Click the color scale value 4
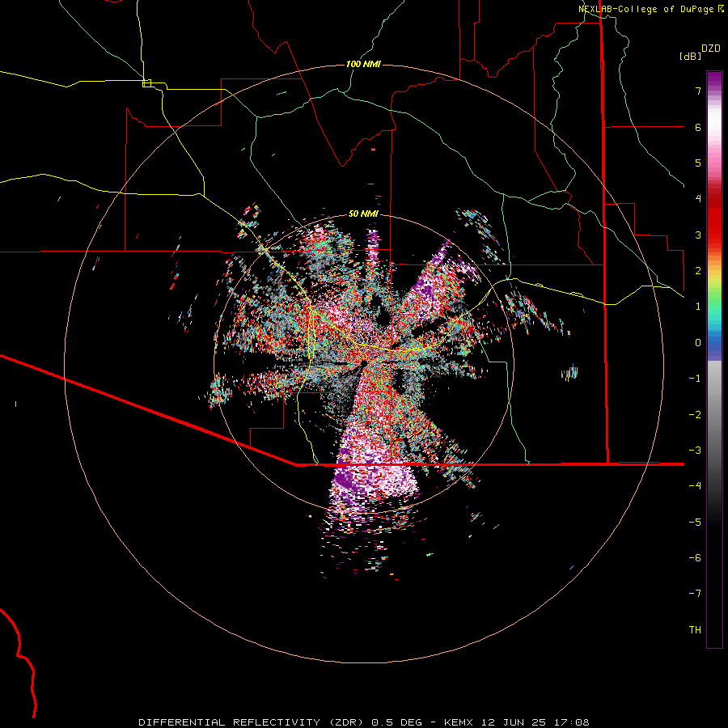This screenshot has width=728, height=728. (x=698, y=199)
